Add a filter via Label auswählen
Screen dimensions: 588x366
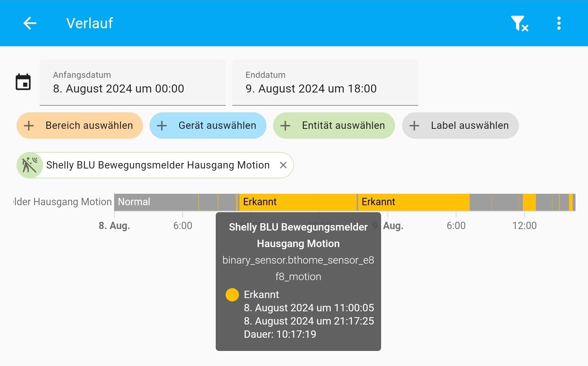point(460,126)
